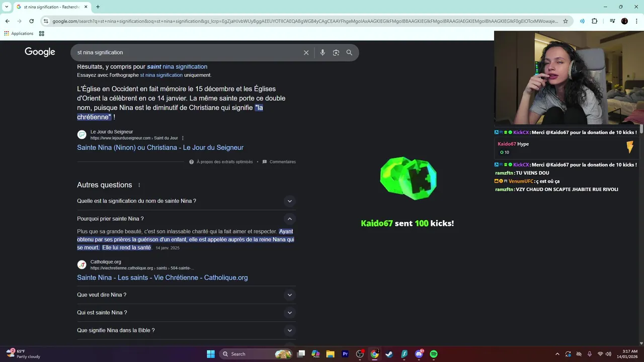Open media controls in Chrome toolbar

click(x=612, y=21)
